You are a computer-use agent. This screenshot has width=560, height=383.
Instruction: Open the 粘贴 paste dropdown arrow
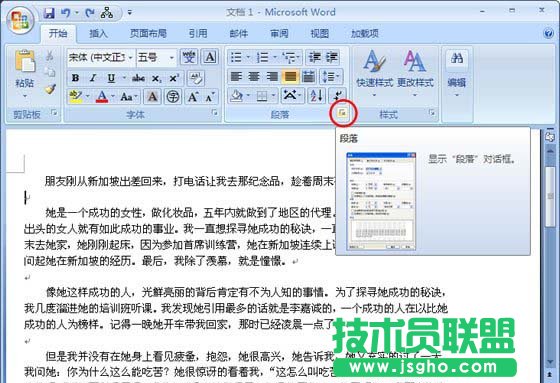25,96
